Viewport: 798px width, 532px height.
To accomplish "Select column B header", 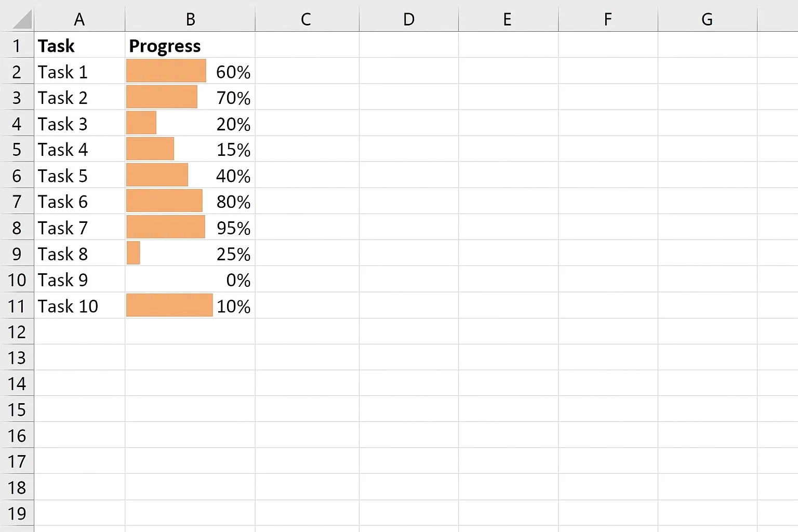I will 190,20.
